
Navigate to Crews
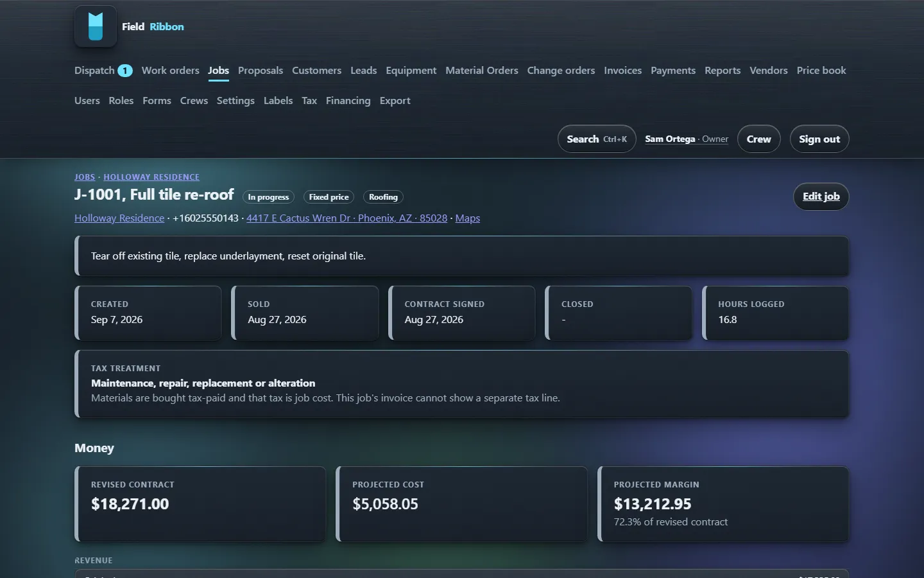tap(194, 101)
